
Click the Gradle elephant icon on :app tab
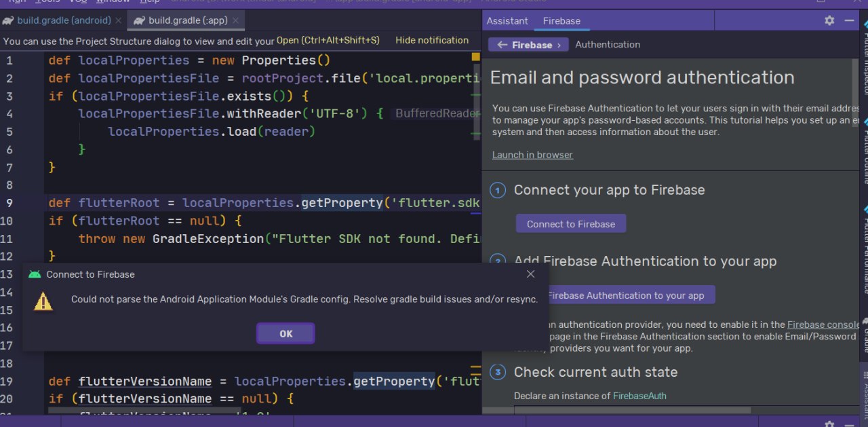pyautogui.click(x=140, y=20)
